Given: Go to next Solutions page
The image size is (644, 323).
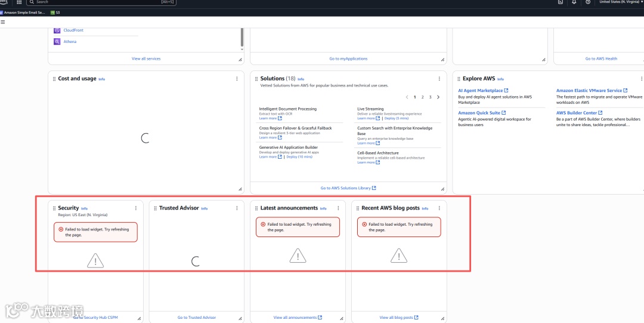Looking at the screenshot, I should pyautogui.click(x=438, y=97).
